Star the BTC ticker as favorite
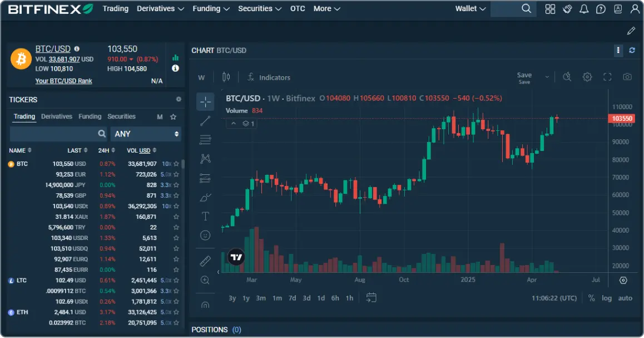This screenshot has height=338, width=644. tap(176, 163)
